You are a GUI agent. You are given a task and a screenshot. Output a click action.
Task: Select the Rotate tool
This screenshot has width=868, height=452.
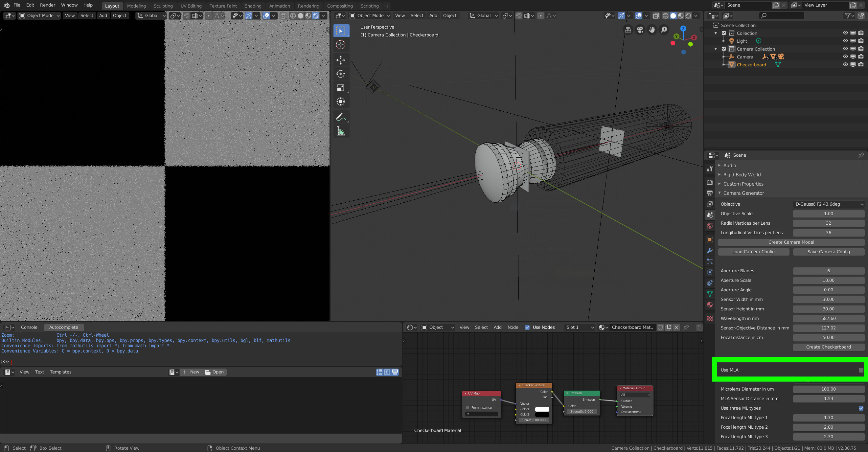click(x=341, y=74)
